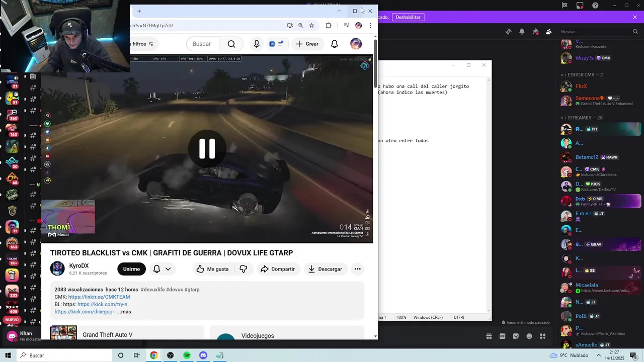
Task: Toggle Discord member list visibility
Action: click(x=549, y=31)
